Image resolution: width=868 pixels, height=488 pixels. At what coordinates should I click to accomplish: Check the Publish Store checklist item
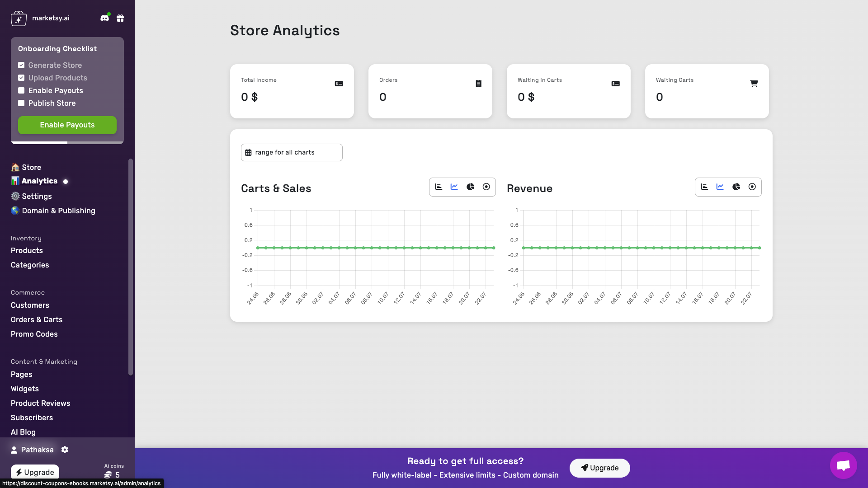pos(21,103)
